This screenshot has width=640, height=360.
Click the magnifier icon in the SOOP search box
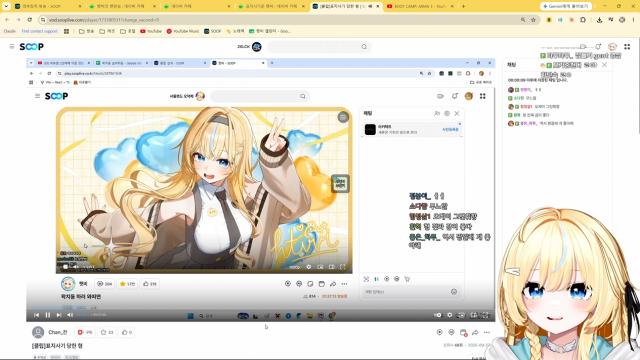pos(364,47)
